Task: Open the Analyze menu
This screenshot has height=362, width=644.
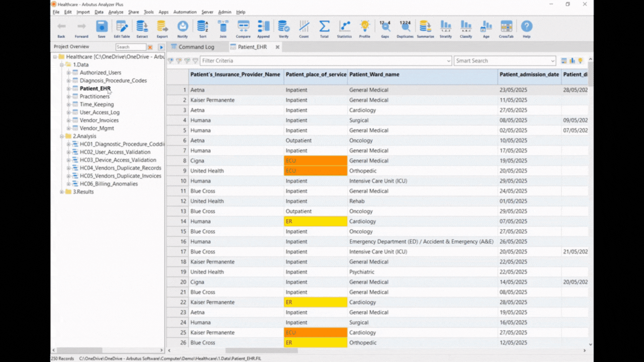Action: tap(116, 12)
